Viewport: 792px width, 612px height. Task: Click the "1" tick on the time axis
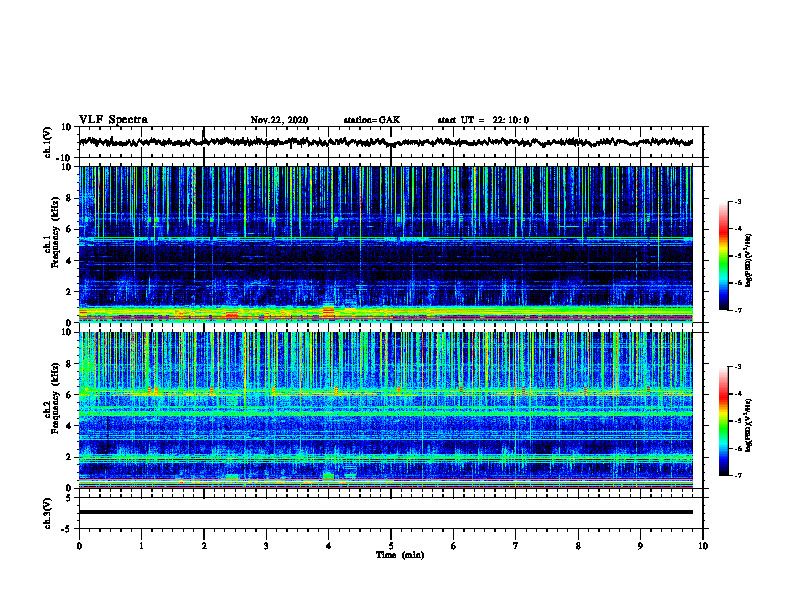tap(141, 546)
